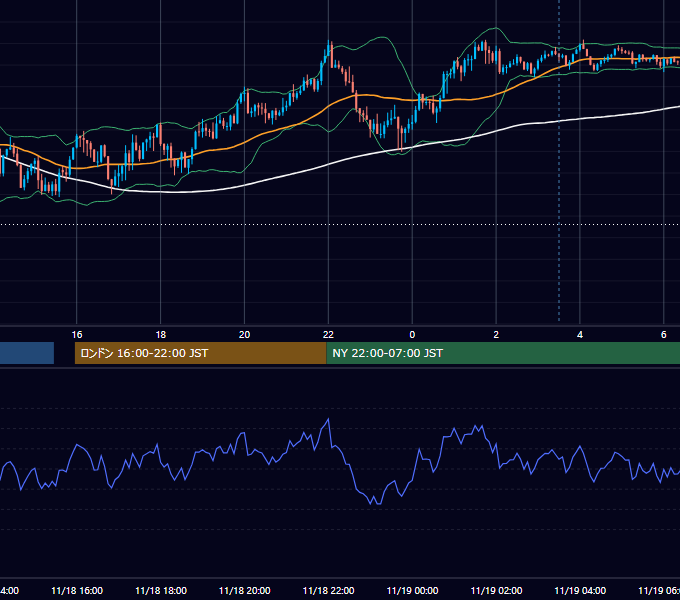Click the "11/18 22:00" date label

click(x=328, y=590)
